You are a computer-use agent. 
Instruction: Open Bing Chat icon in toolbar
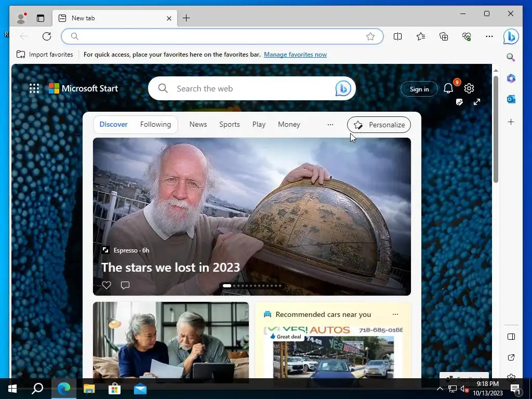click(511, 36)
